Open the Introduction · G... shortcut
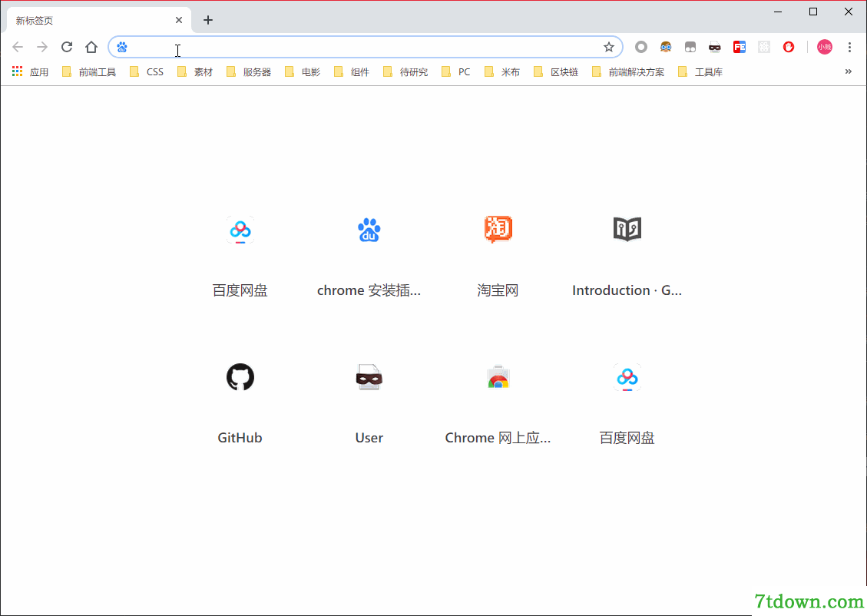This screenshot has height=616, width=867. [x=627, y=257]
